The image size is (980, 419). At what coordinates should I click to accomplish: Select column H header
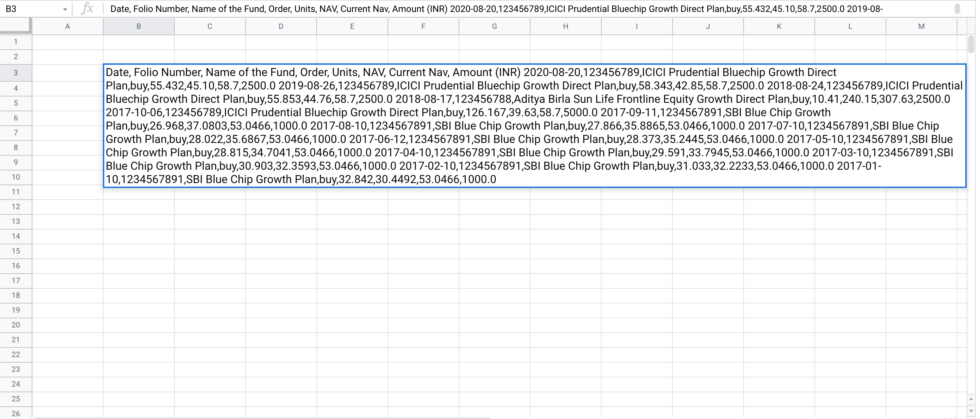coord(565,26)
